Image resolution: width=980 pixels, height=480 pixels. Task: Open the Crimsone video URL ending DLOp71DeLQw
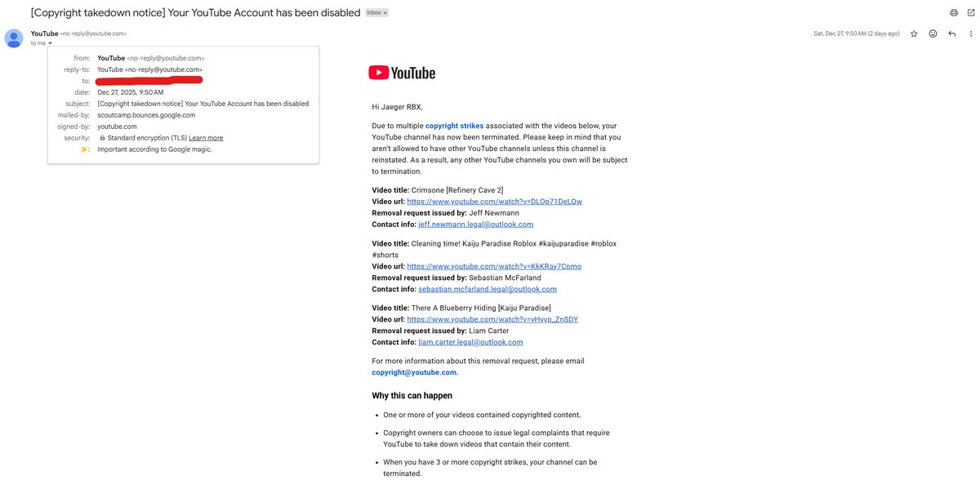pos(494,201)
